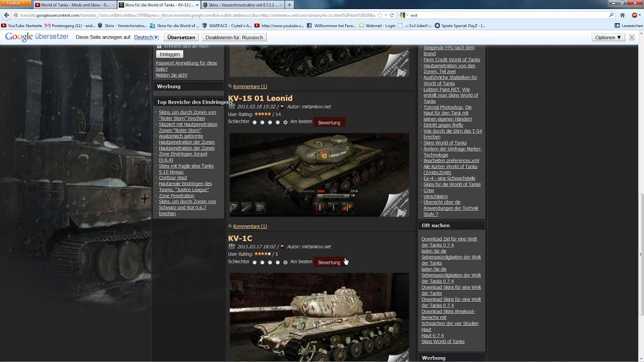This screenshot has width=644, height=362.
Task: Open the Deutsch language dropdown
Action: pyautogui.click(x=146, y=37)
